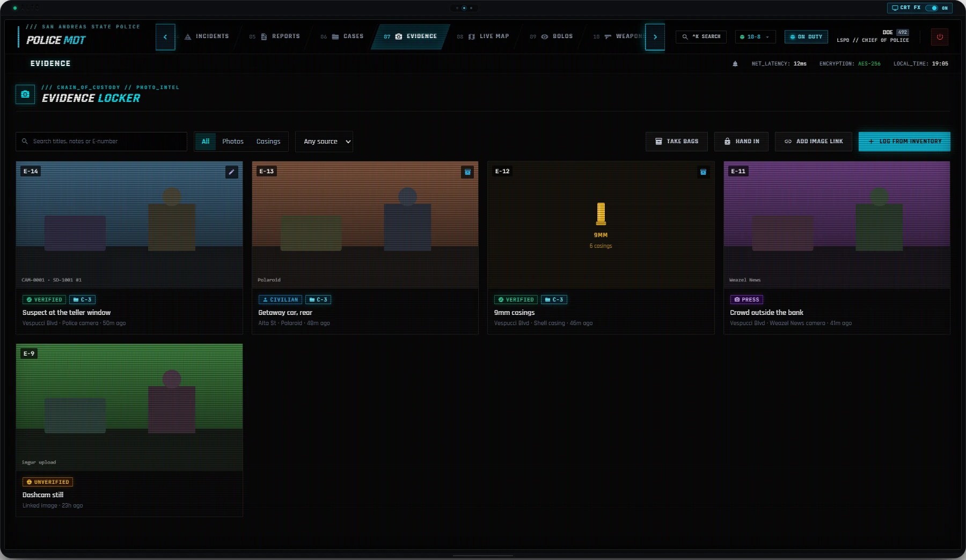Open the Reports tab
The width and height of the screenshot is (966, 560).
coord(274,36)
